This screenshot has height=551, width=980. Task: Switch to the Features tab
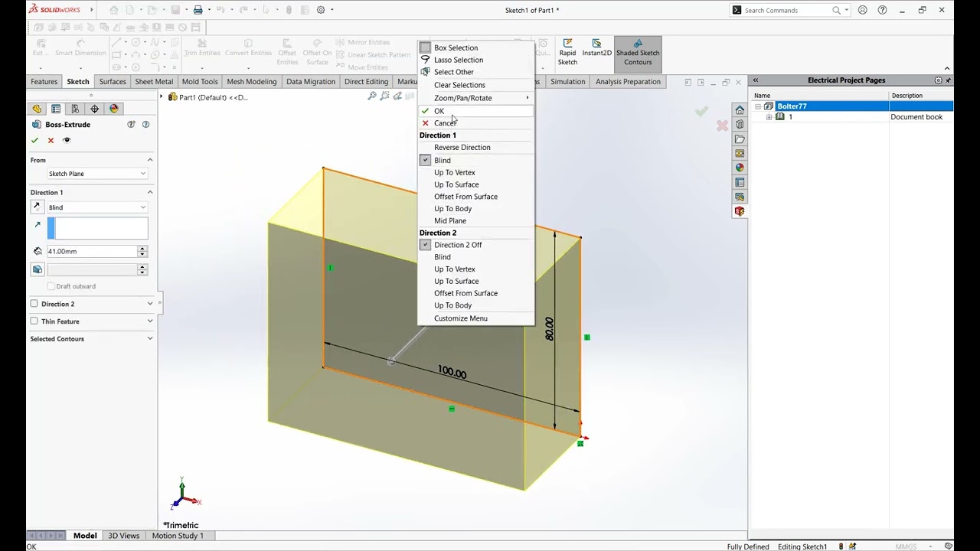[x=44, y=82]
